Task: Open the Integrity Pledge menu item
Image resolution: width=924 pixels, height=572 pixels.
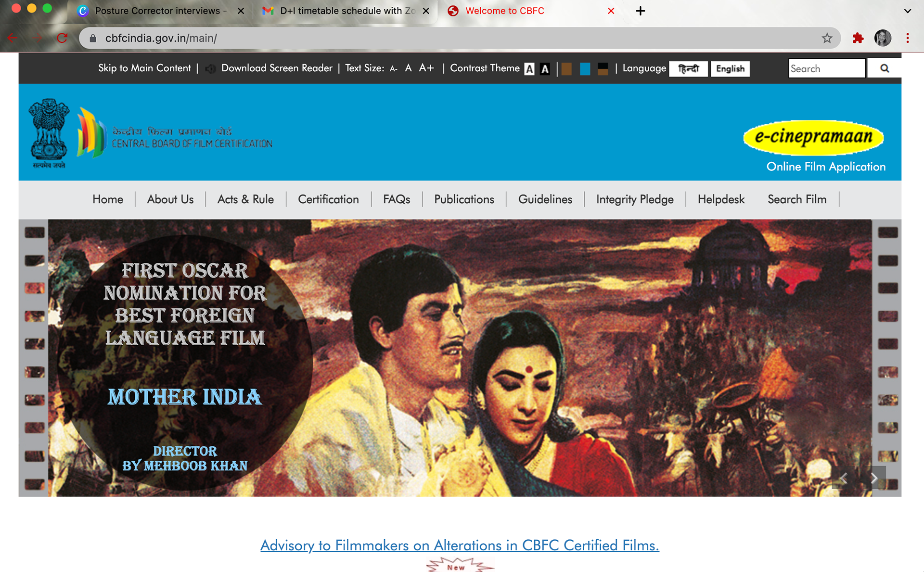Action: click(x=635, y=199)
